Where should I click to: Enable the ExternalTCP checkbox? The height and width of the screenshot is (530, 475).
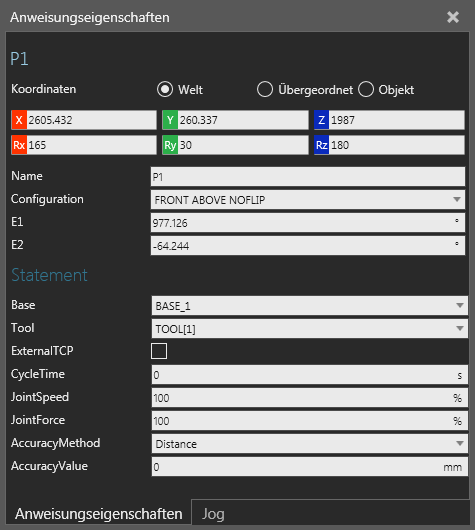coord(159,351)
